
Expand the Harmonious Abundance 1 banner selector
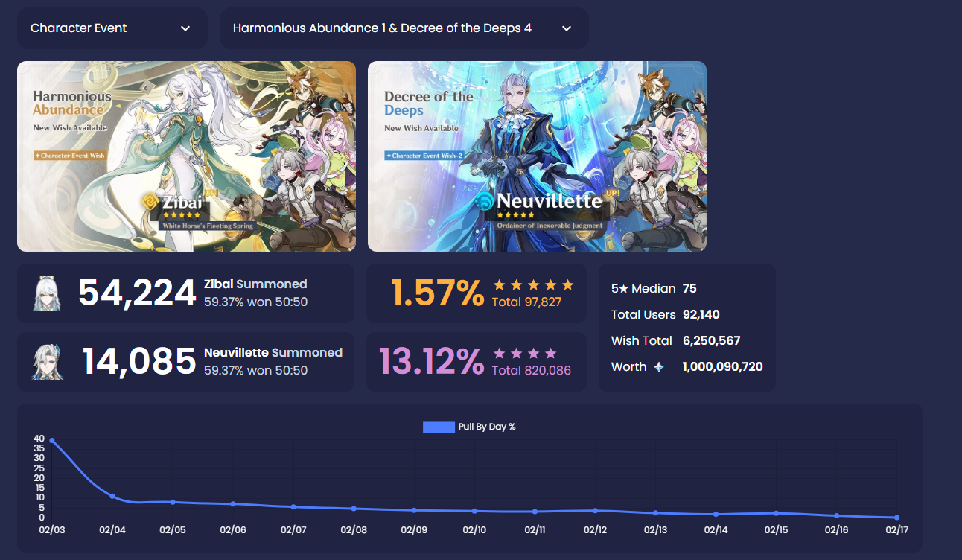[404, 28]
